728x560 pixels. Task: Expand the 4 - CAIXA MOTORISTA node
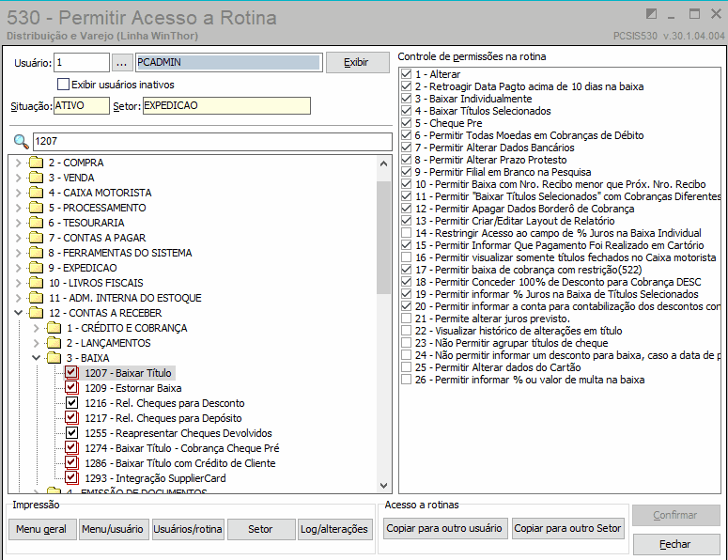tap(18, 193)
